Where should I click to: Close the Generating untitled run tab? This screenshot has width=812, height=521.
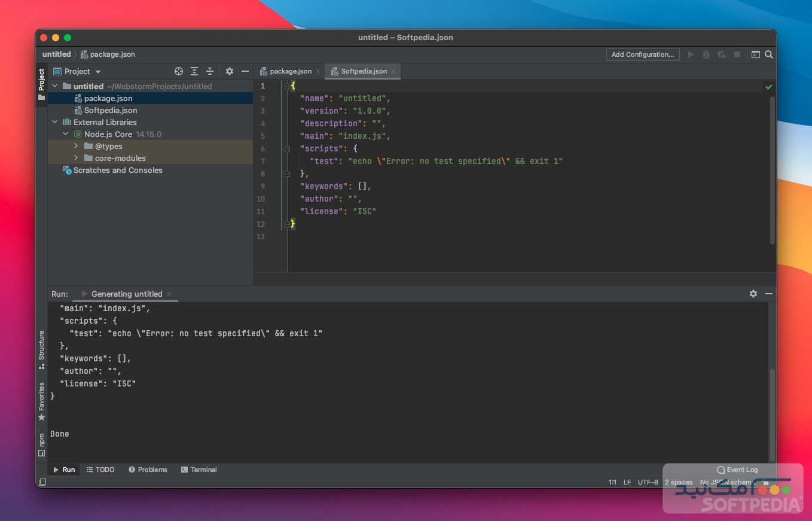170,294
